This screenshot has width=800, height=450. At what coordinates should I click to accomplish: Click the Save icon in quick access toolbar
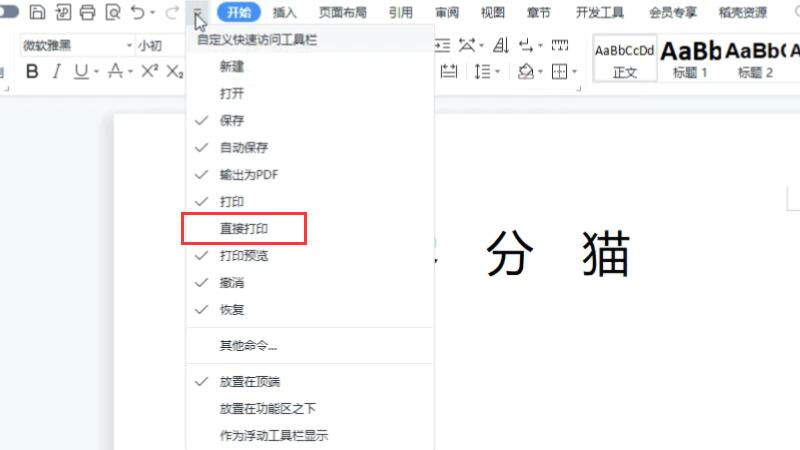tap(37, 12)
